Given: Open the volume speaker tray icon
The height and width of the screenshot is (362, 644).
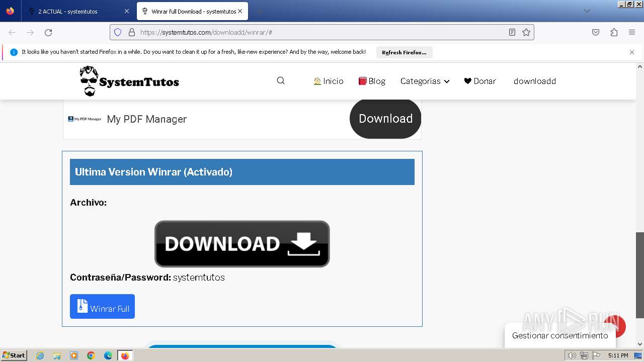Looking at the screenshot, I should [572, 355].
